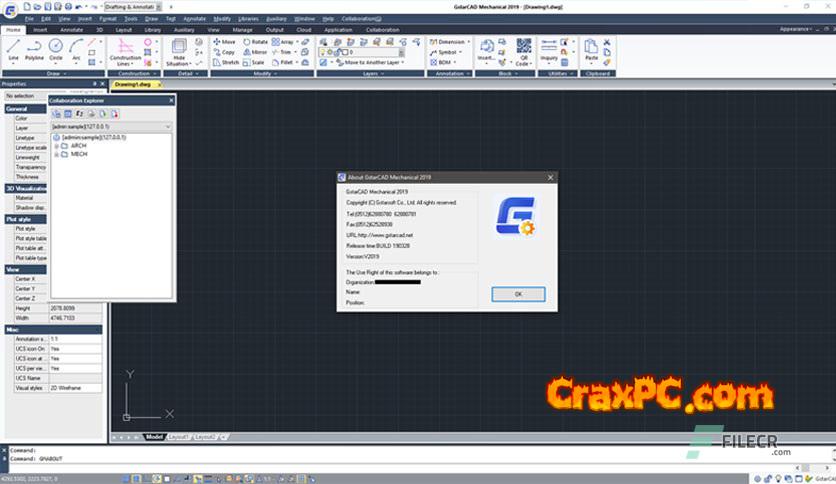Click the Array tool
836x484 pixels.
[283, 42]
